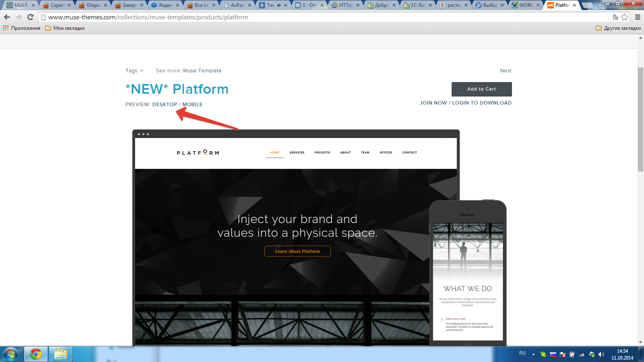Close the Platform tab
Image resolution: width=644 pixels, height=362 pixels.
[x=574, y=5]
